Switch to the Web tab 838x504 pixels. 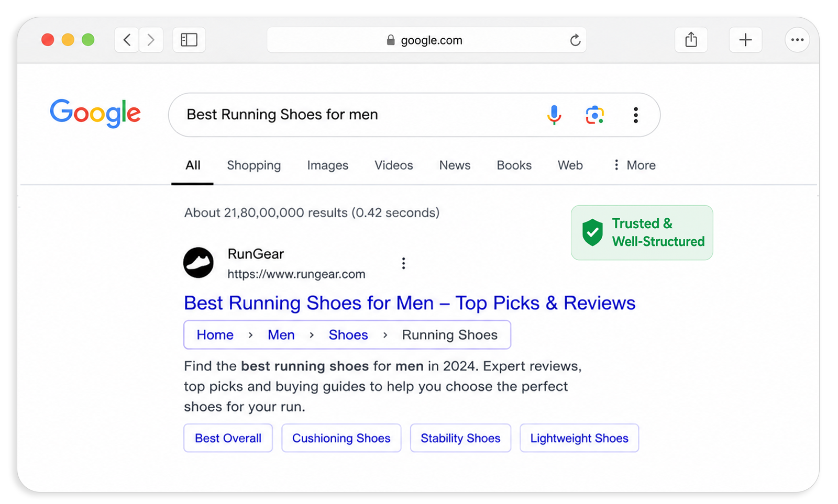click(x=570, y=165)
